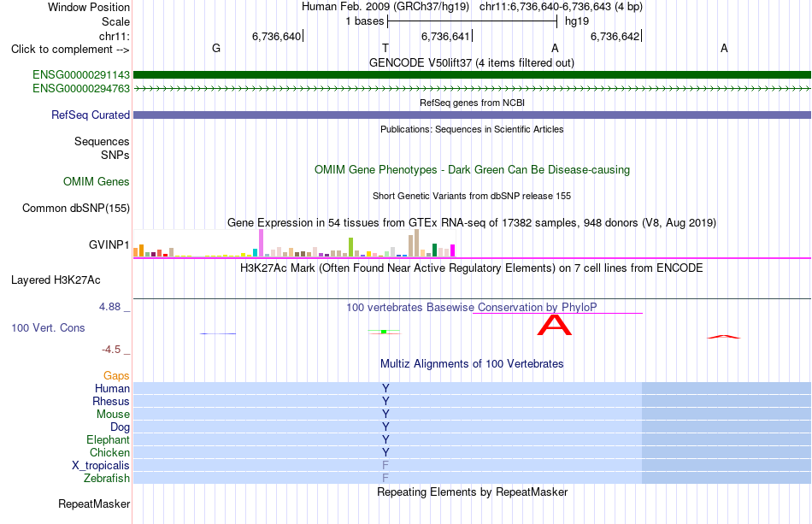Select the Mouse alignment row label
812x524 pixels.
click(114, 415)
